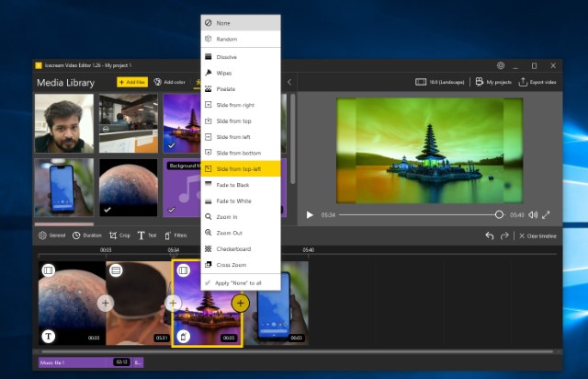Screen dimensions: 588x379
Task: Toggle checkmark on planet library thumbnail
Action: point(107,210)
